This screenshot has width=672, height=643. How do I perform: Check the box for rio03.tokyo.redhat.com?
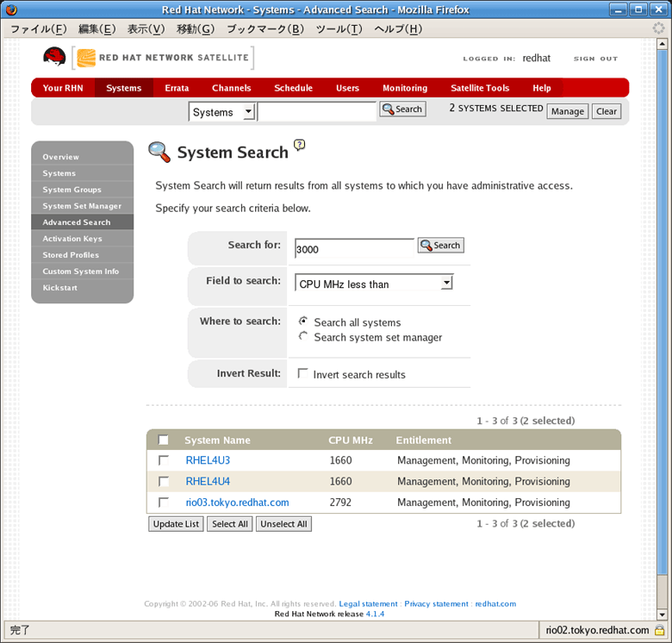pyautogui.click(x=164, y=503)
